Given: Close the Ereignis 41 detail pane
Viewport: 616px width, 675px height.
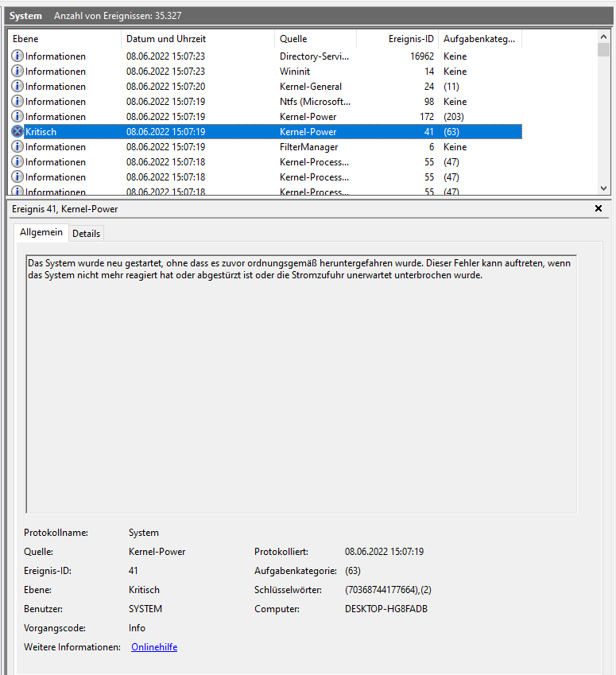Looking at the screenshot, I should point(599,208).
